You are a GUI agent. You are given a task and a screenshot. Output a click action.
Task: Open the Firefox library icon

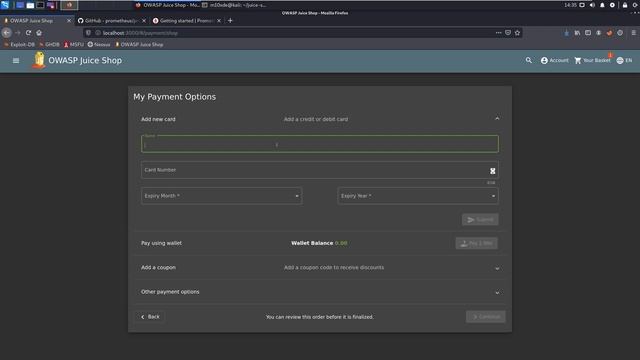577,33
